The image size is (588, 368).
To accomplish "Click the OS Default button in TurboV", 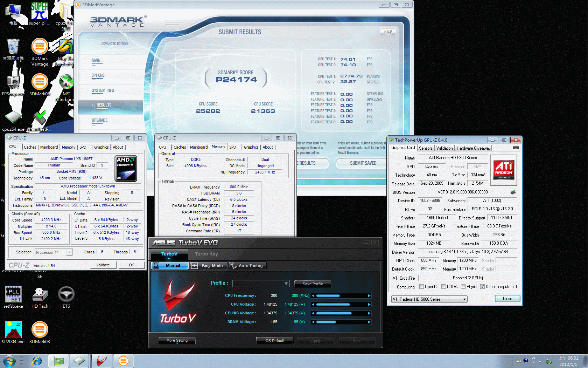I will click(275, 341).
